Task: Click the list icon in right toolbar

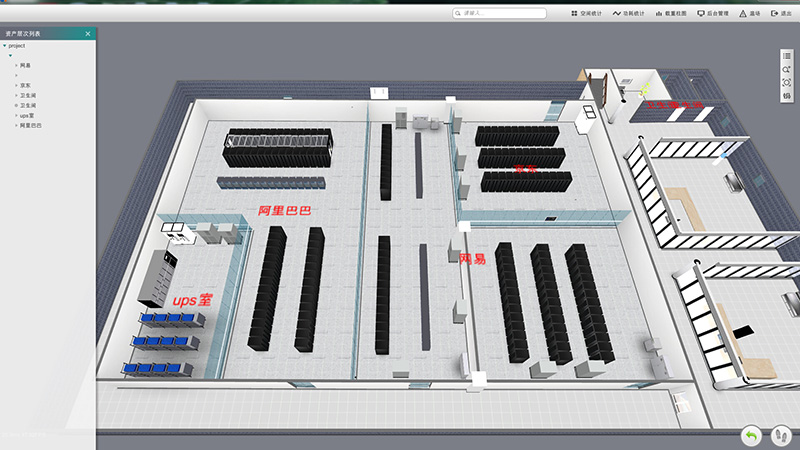Action: click(787, 56)
